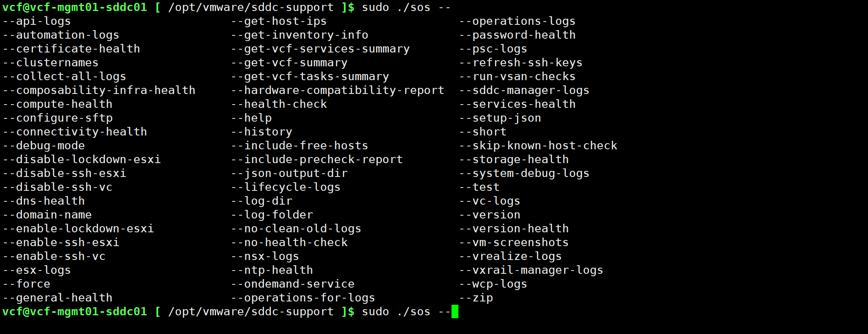Click the --api-logs option text
This screenshot has width=868, height=334.
pyautogui.click(x=37, y=21)
